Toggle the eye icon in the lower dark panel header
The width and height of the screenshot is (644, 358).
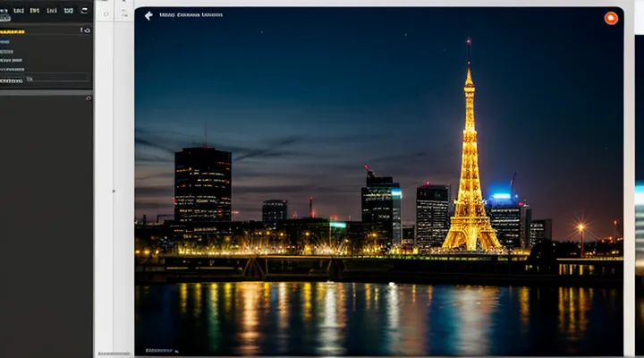click(89, 98)
